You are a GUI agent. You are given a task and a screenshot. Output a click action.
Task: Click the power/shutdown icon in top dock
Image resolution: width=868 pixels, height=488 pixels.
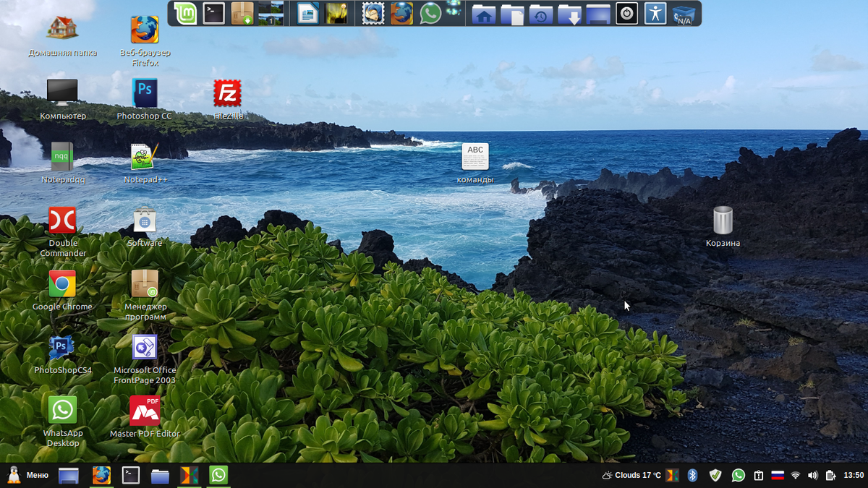click(626, 13)
